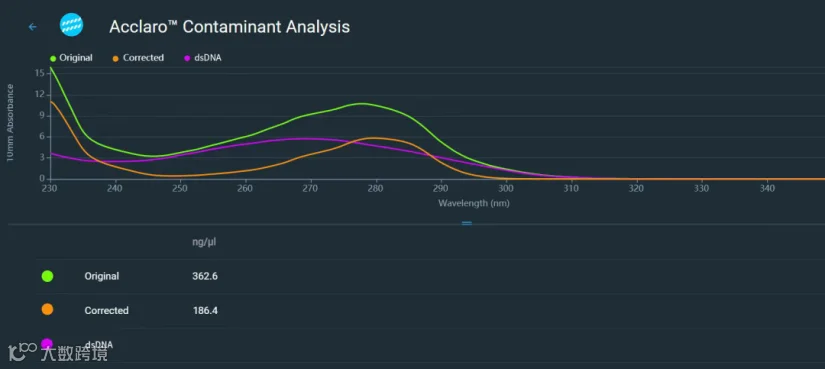825x369 pixels.
Task: Click the 10mm Absorbance axis label
Action: pyautogui.click(x=10, y=123)
